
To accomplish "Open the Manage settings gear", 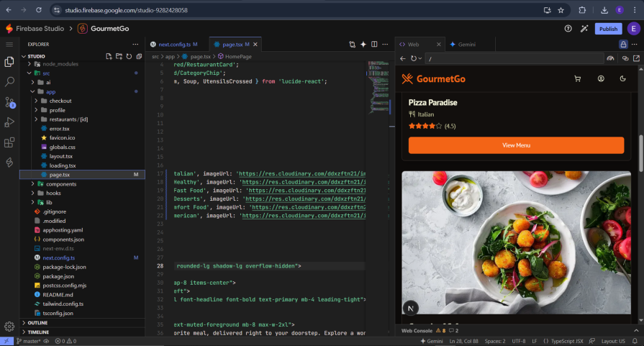I will pos(9,327).
